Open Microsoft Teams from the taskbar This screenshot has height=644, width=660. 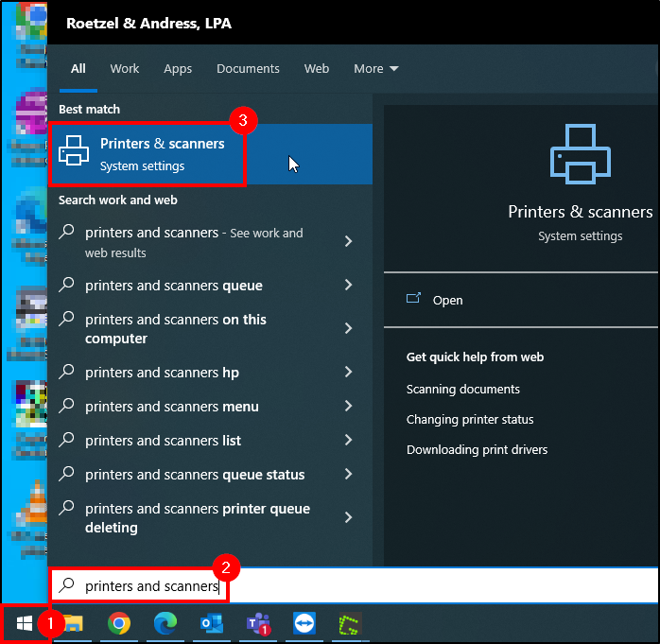pyautogui.click(x=257, y=623)
